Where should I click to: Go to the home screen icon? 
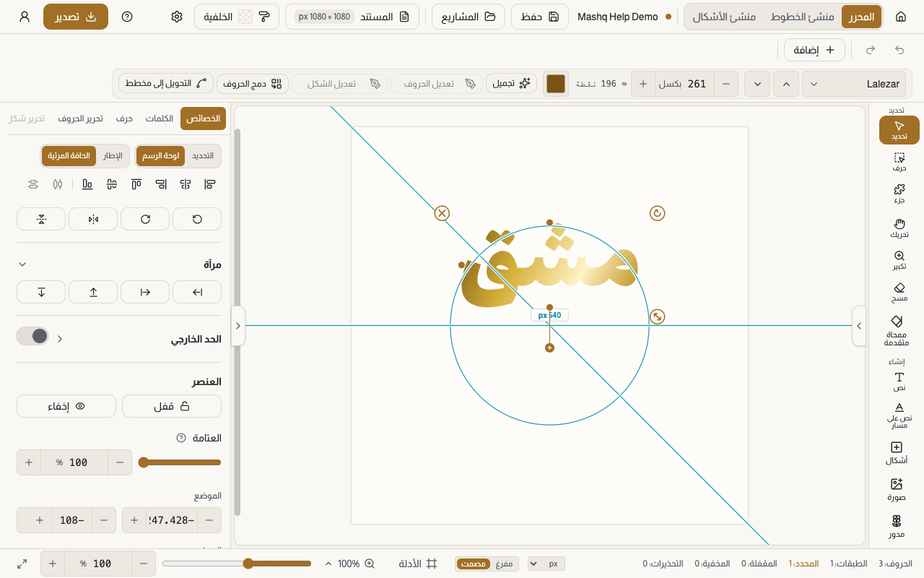pyautogui.click(x=901, y=17)
